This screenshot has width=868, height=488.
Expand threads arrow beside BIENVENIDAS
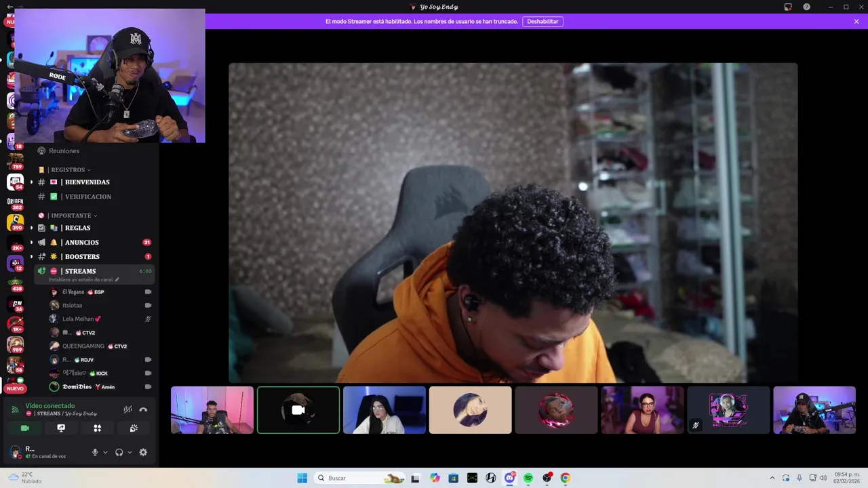point(31,182)
